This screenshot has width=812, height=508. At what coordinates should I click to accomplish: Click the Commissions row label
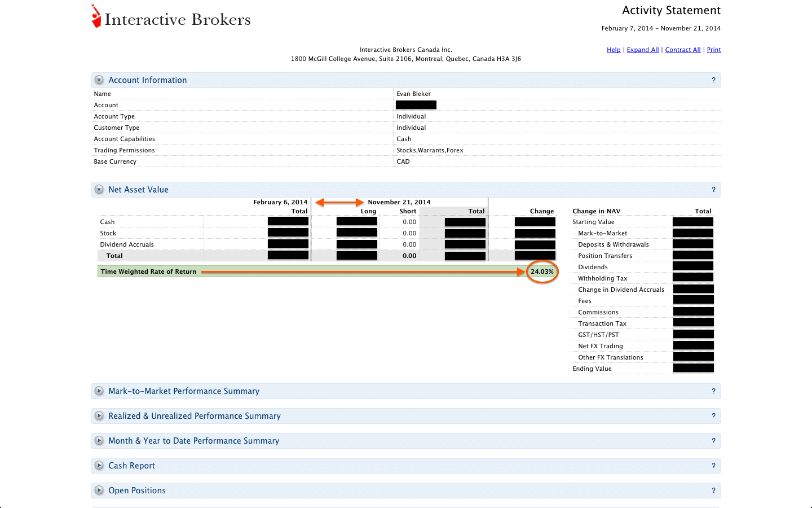coord(598,312)
